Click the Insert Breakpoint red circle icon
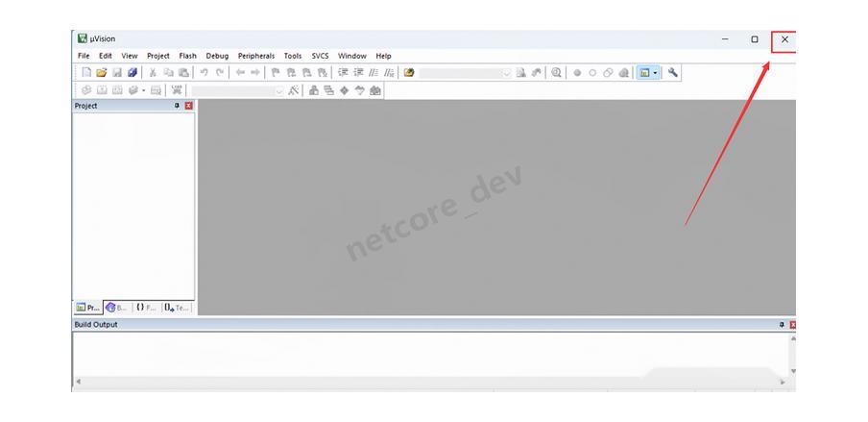 click(578, 73)
